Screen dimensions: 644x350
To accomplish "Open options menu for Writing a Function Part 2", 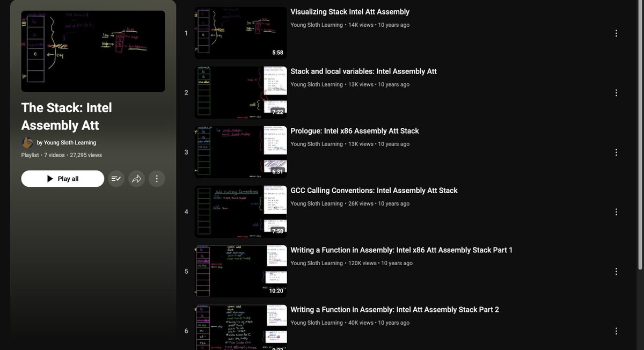I will [x=616, y=331].
